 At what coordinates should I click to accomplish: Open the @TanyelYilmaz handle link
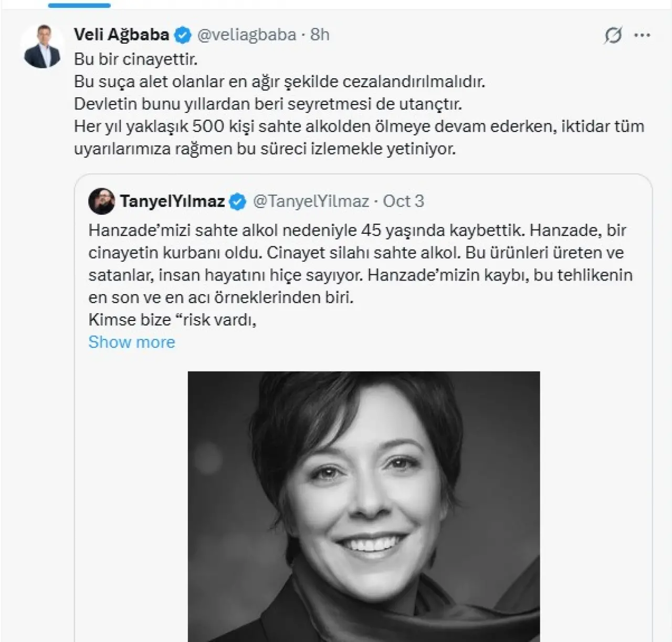point(311,201)
